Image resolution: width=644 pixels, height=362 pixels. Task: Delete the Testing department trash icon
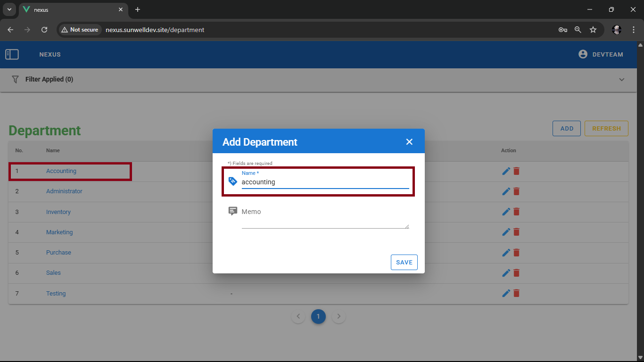(516, 293)
